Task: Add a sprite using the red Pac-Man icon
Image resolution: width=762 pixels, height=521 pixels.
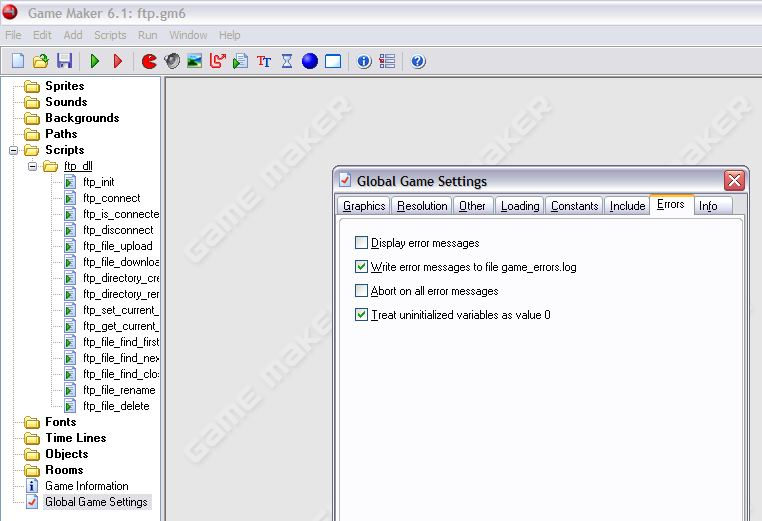Action: tap(149, 61)
